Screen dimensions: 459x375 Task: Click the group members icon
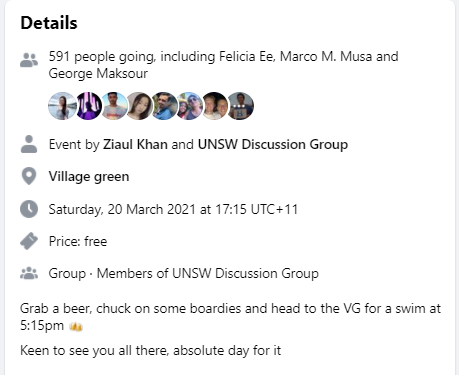pos(29,273)
